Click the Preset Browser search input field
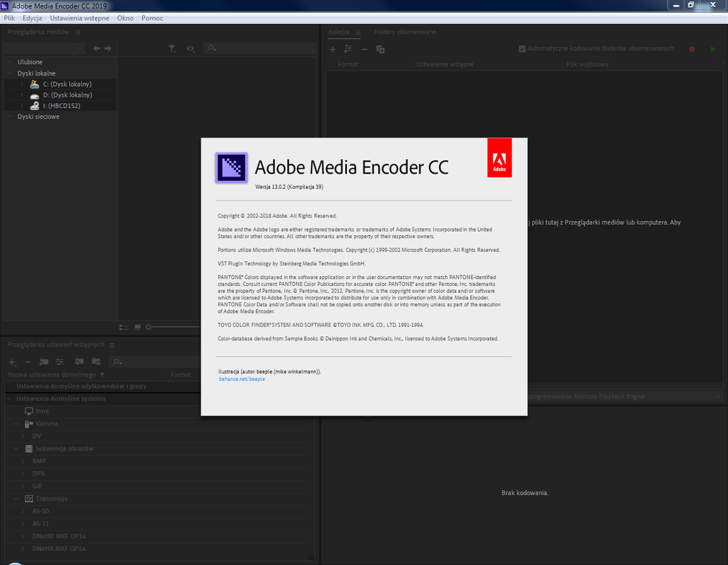728x565 pixels. click(155, 362)
